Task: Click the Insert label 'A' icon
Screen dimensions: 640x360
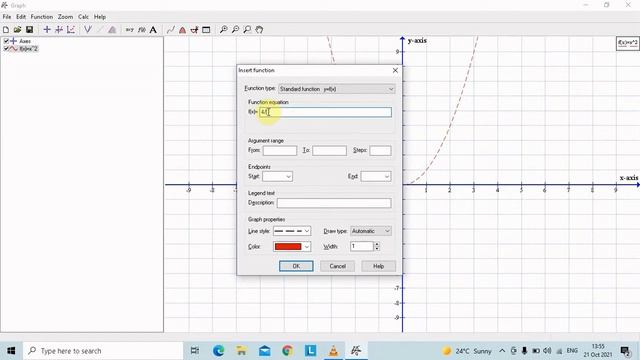Action: pyautogui.click(x=153, y=30)
